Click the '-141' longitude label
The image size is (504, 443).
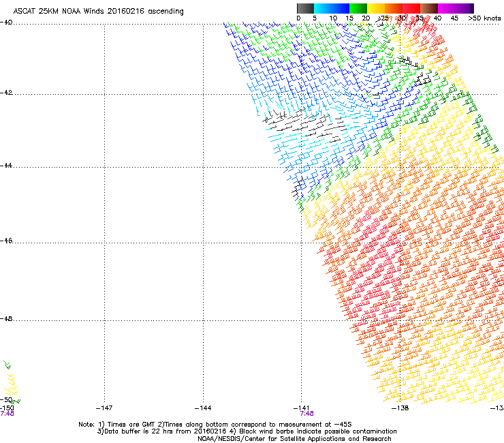(302, 408)
